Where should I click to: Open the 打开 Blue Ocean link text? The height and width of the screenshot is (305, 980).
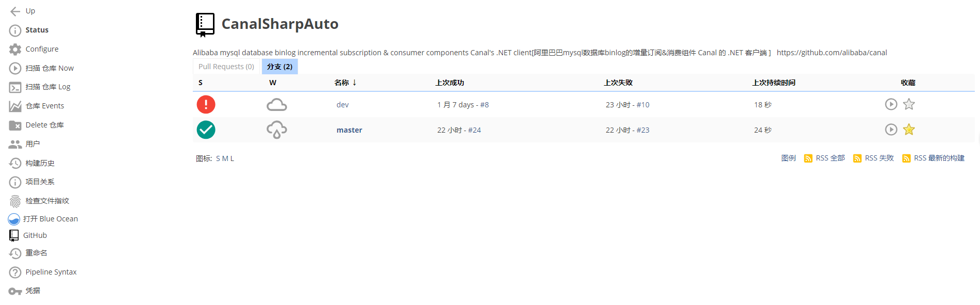tap(51, 219)
